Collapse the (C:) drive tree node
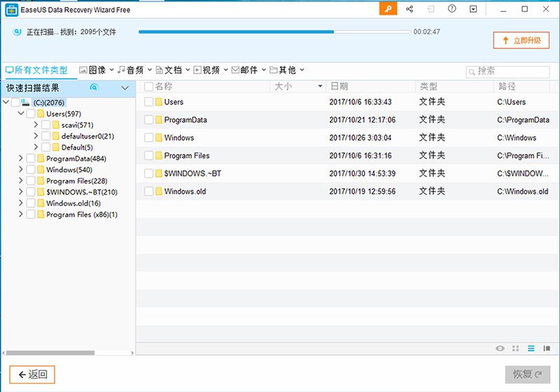 (x=6, y=102)
